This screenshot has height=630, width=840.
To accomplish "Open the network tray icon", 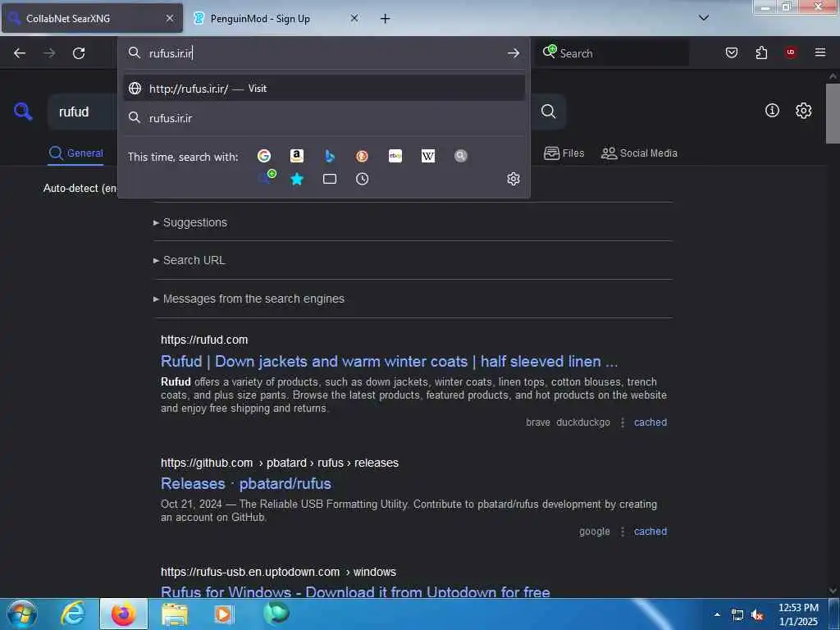I will 737,615.
